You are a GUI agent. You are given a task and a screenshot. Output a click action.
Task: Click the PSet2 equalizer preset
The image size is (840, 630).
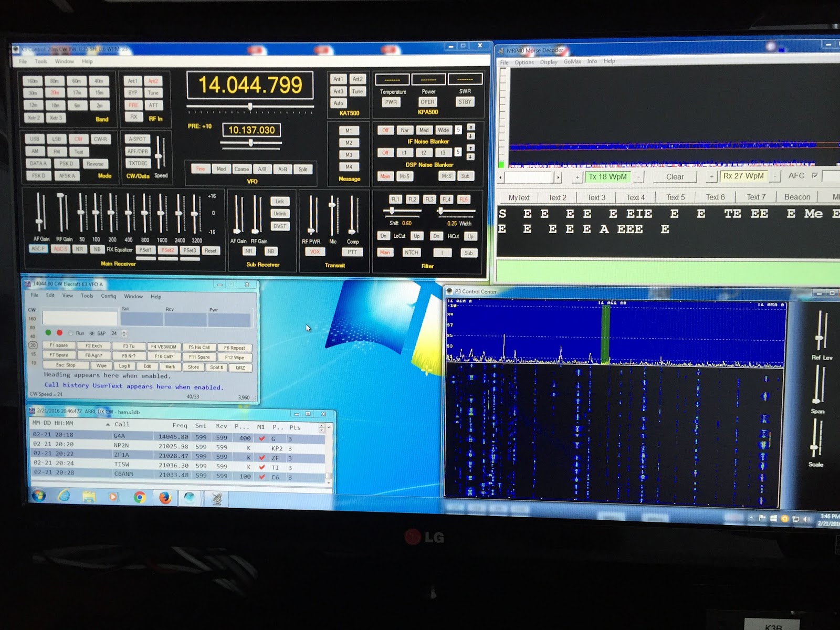(167, 250)
